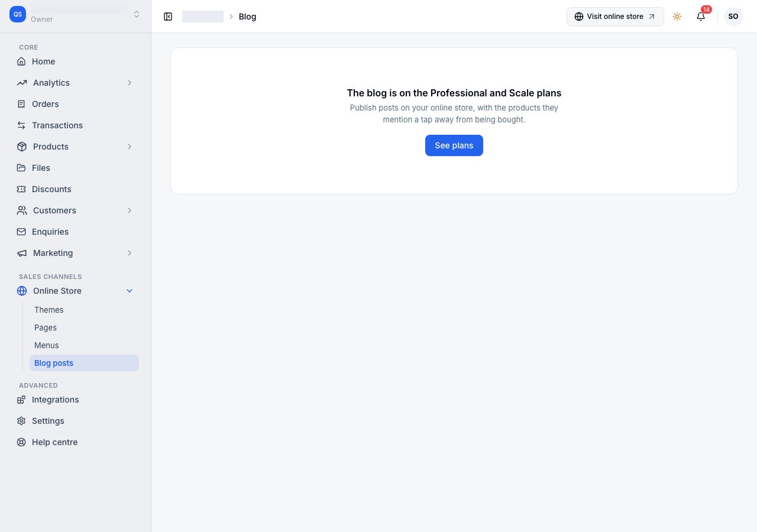
Task: Click the Enquiries envelope icon
Action: pyautogui.click(x=21, y=232)
